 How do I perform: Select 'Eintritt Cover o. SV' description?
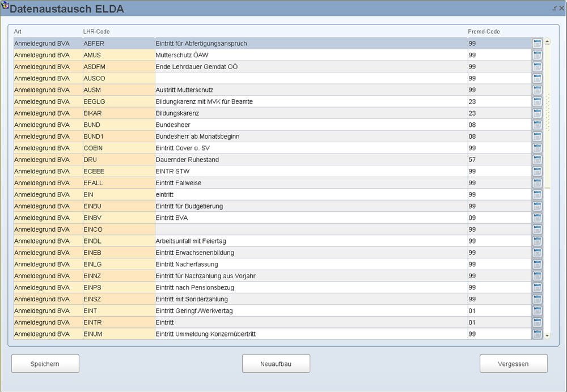[x=311, y=148]
